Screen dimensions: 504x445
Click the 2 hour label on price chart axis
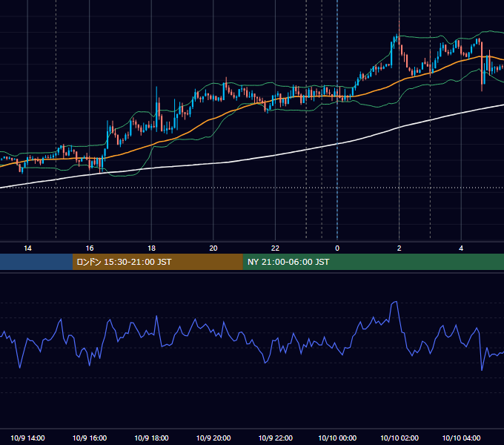(x=399, y=248)
